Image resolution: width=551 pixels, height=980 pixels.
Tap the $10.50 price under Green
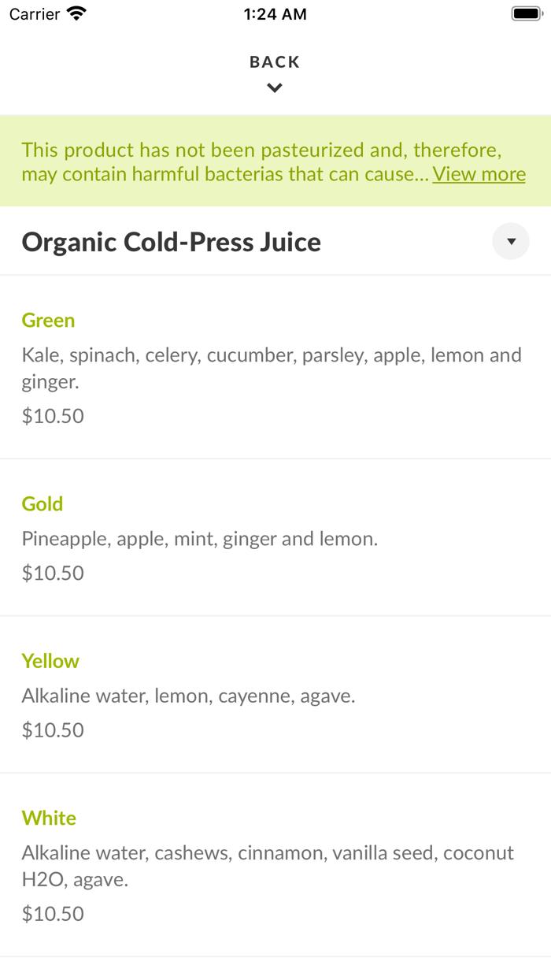[x=53, y=416]
